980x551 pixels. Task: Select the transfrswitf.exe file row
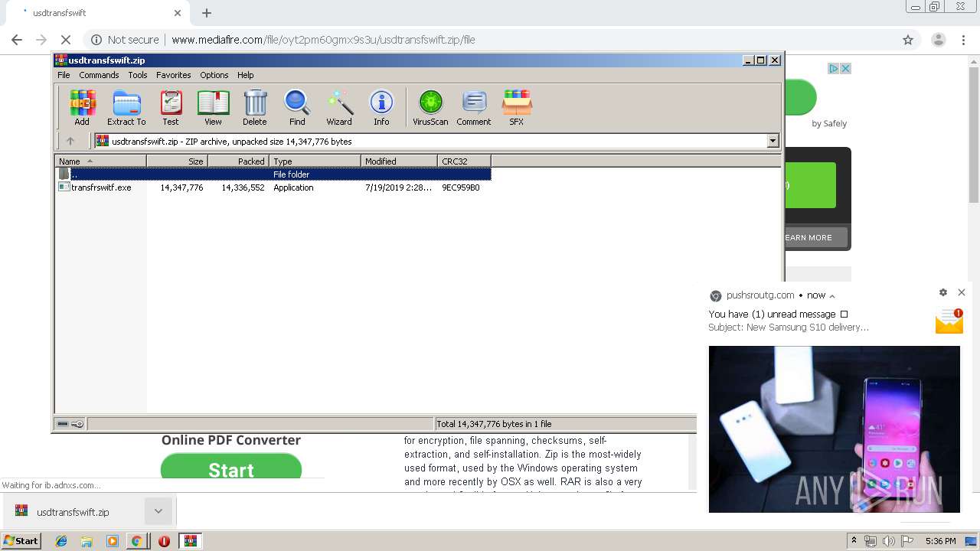[274, 187]
